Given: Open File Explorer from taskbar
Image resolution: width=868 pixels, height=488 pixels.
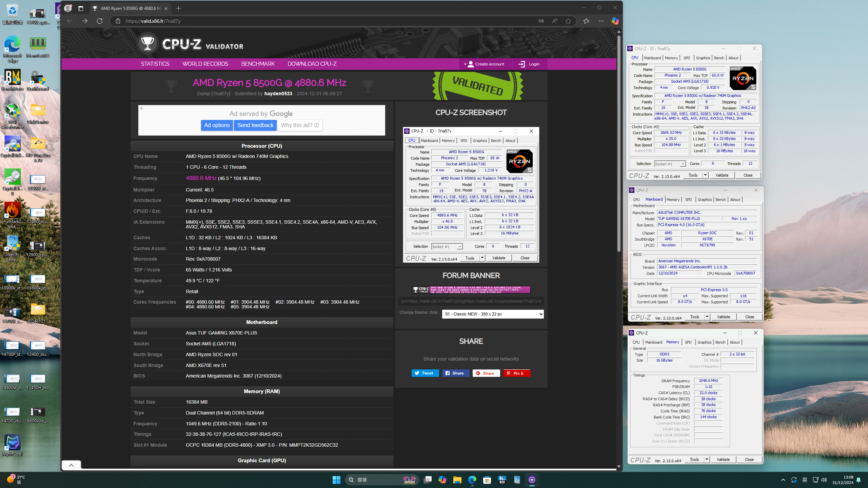Looking at the screenshot, I should 457,480.
